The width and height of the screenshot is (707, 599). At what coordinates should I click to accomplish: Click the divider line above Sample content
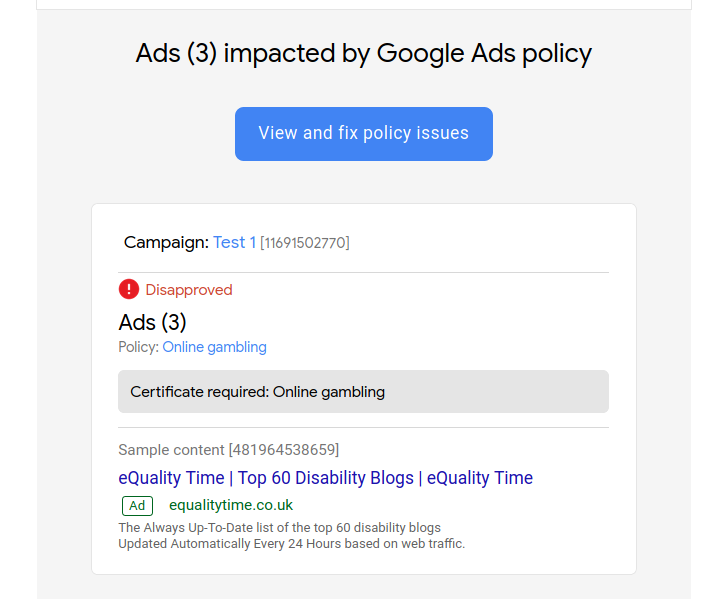pos(363,427)
